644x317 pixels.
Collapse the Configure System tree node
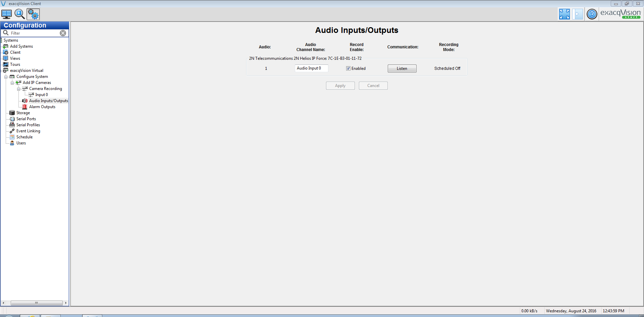tap(6, 77)
